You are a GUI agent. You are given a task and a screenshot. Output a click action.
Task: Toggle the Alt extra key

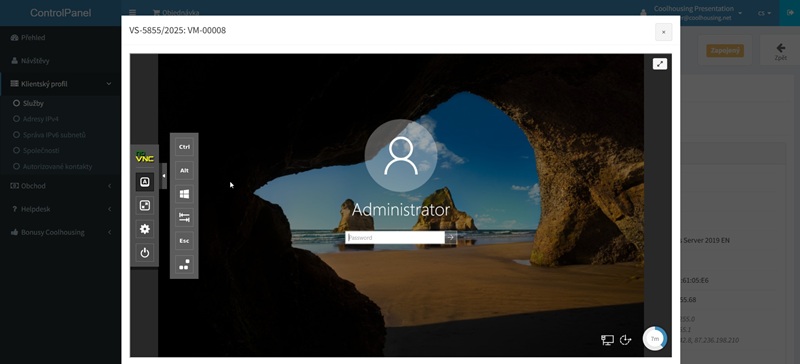184,170
